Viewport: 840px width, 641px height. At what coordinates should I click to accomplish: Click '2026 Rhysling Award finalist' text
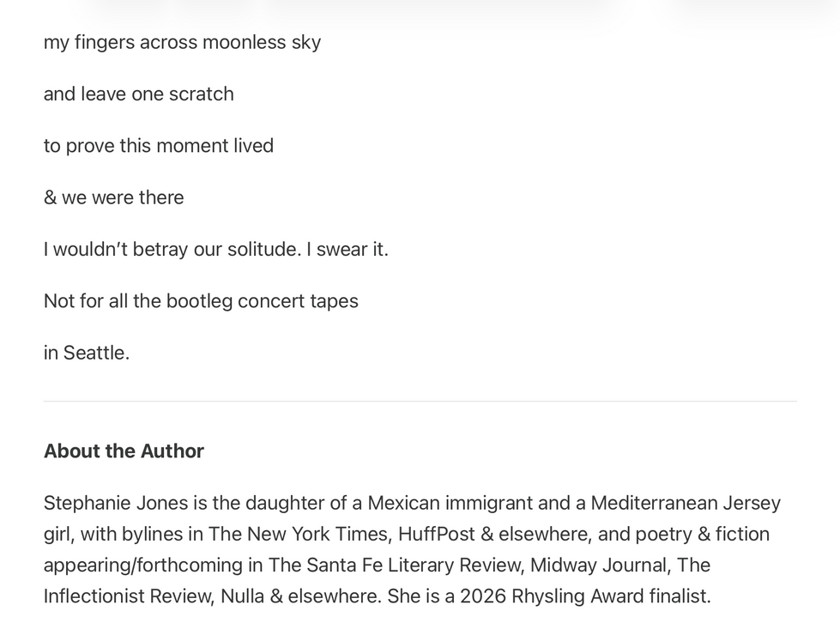click(x=584, y=596)
